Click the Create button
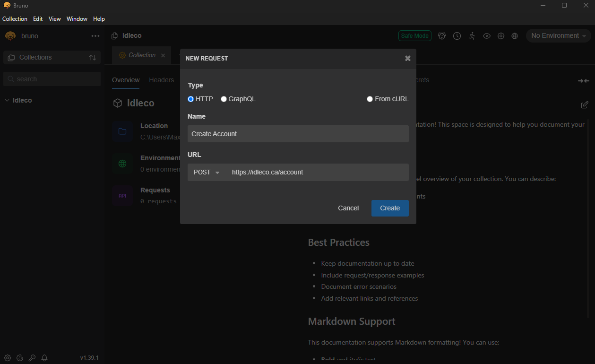The height and width of the screenshot is (364, 595). pyautogui.click(x=390, y=208)
